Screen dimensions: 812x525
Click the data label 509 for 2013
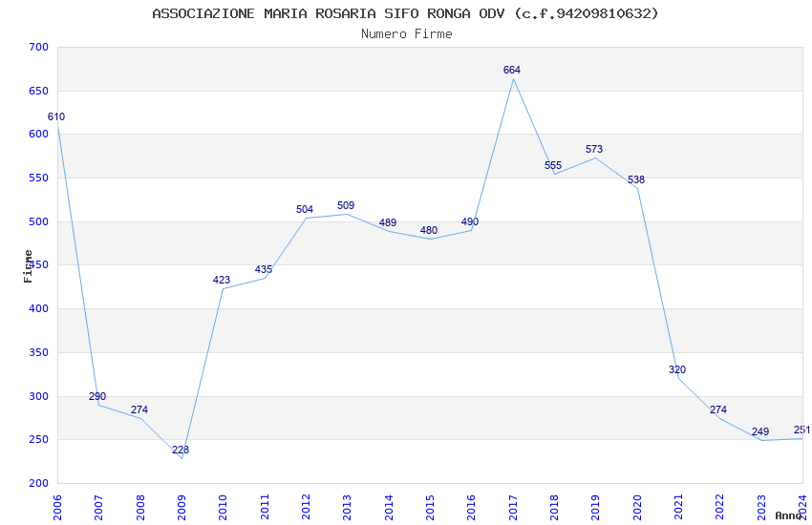(x=346, y=205)
